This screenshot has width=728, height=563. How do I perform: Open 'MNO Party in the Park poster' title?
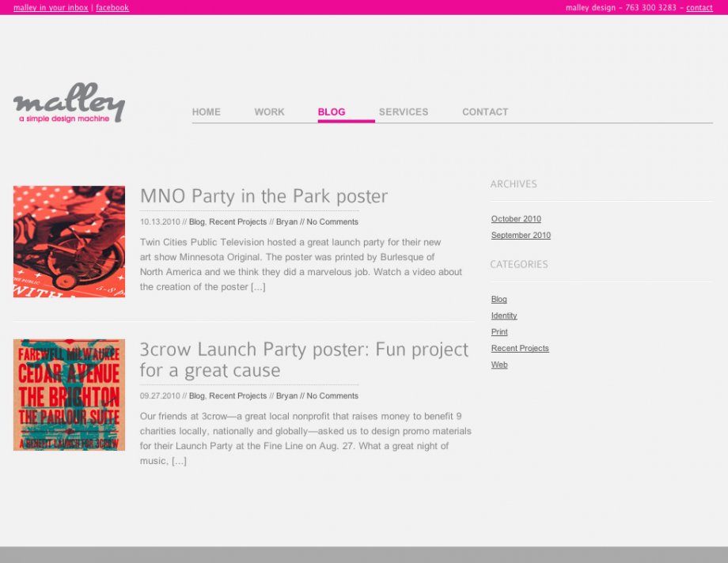[264, 196]
